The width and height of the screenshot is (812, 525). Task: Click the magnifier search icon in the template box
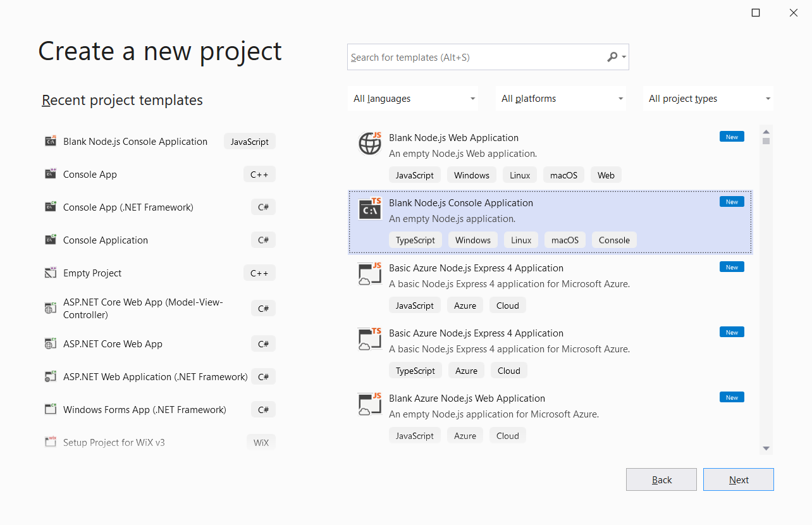612,57
